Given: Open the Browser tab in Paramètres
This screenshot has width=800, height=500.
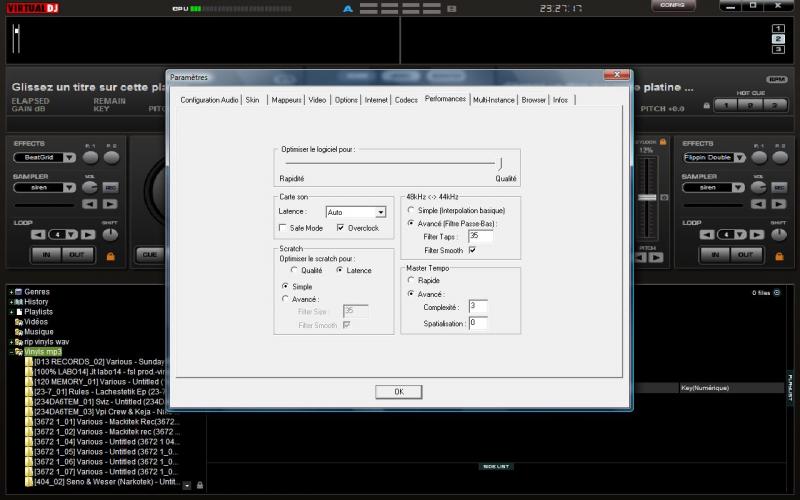Looking at the screenshot, I should click(x=534, y=100).
